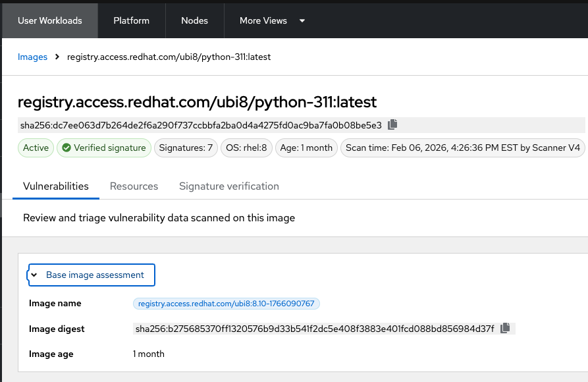Viewport: 588px width, 382px height.
Task: Switch to User Workloads view
Action: pos(50,20)
